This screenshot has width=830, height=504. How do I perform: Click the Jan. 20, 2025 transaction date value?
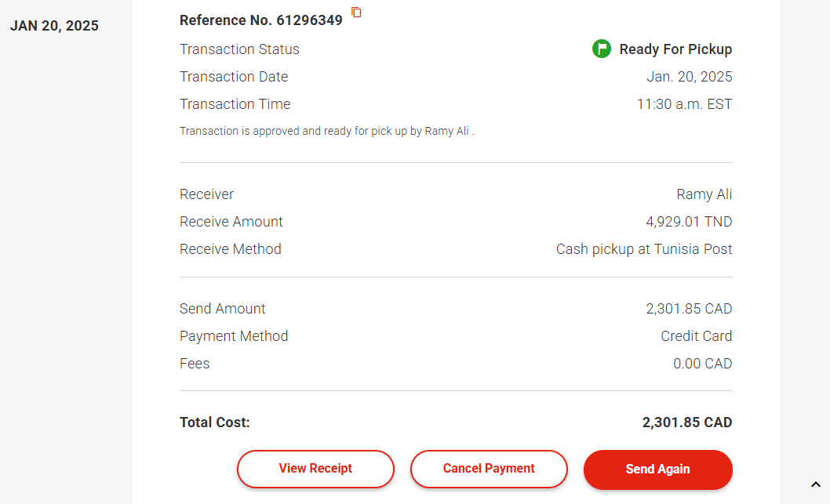[x=689, y=77]
